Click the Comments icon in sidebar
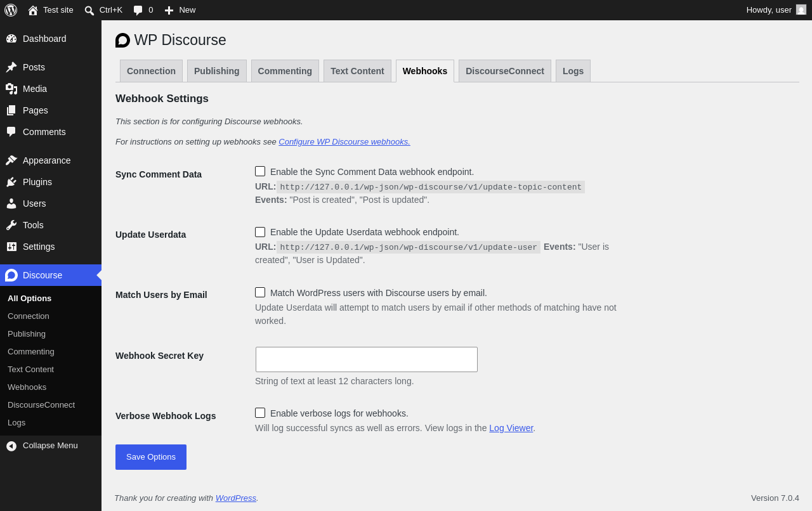 coord(11,132)
